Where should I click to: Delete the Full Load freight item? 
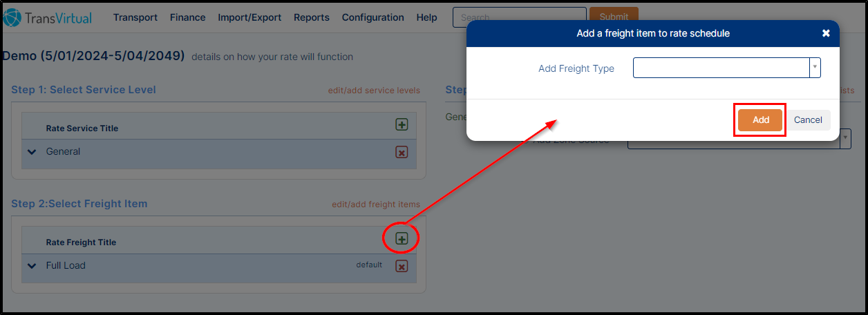[x=402, y=266]
